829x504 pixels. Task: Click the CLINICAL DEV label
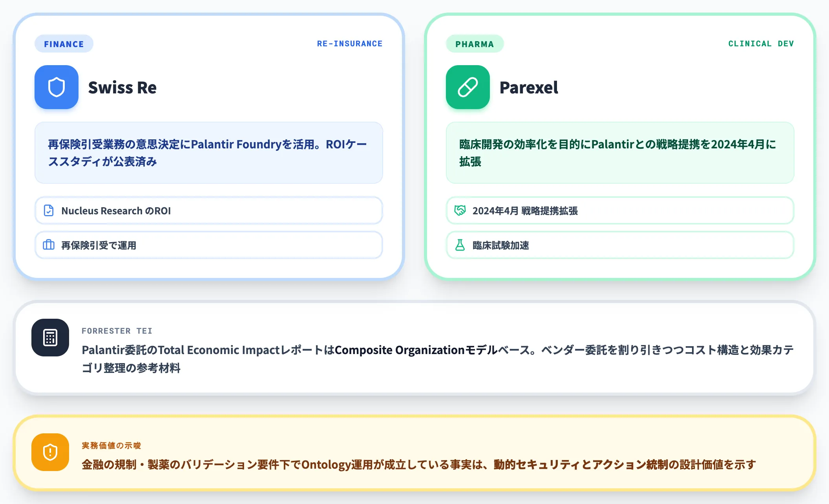pos(761,44)
